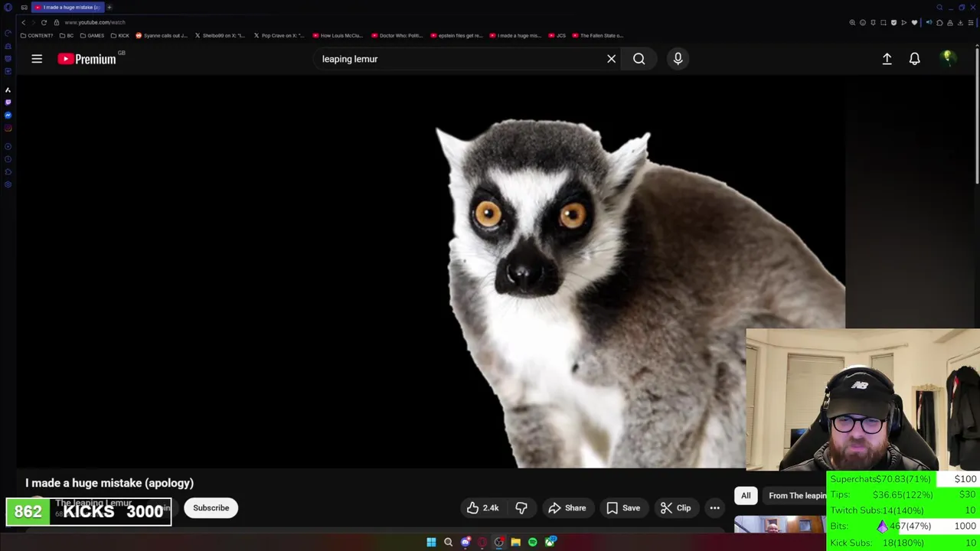The image size is (980, 551).
Task: Switch to the 'I made a huge mistake' browser tab
Action: (x=67, y=7)
